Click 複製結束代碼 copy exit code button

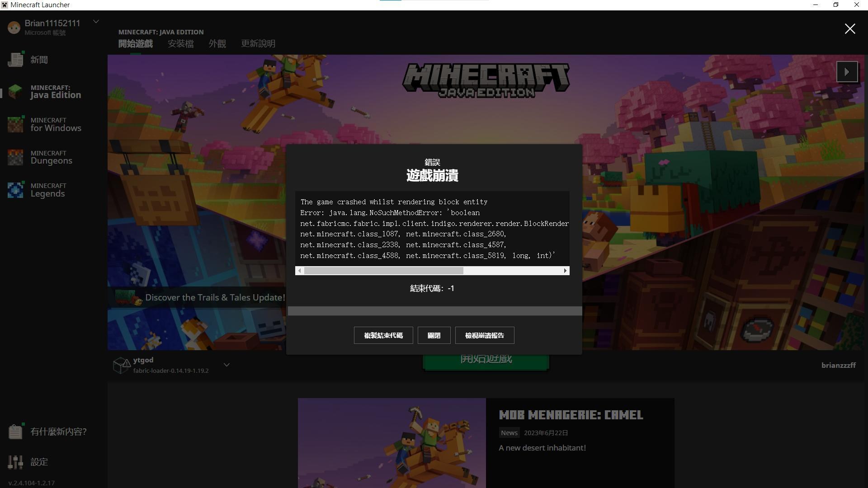(383, 335)
